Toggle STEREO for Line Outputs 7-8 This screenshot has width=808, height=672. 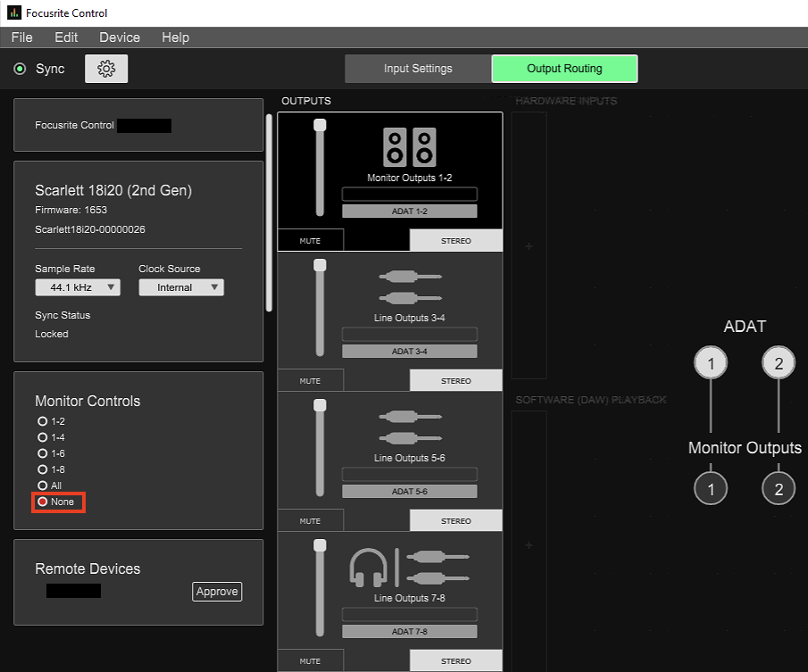[x=456, y=660]
